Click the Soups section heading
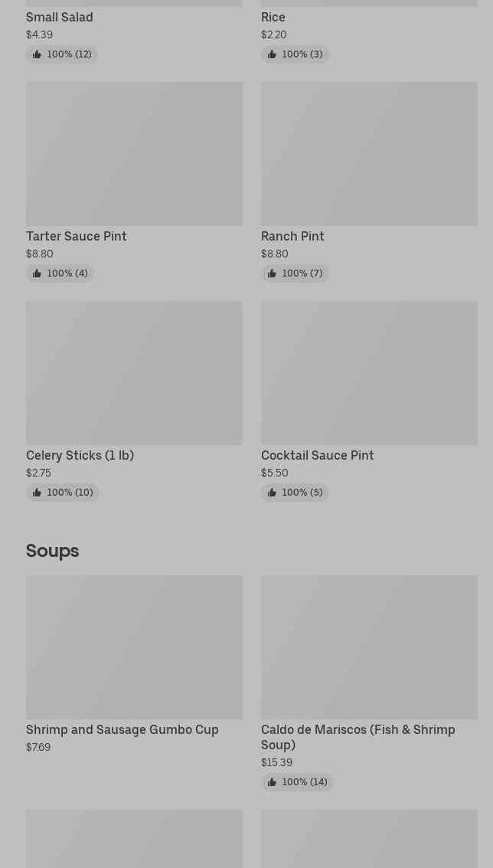 point(53,551)
